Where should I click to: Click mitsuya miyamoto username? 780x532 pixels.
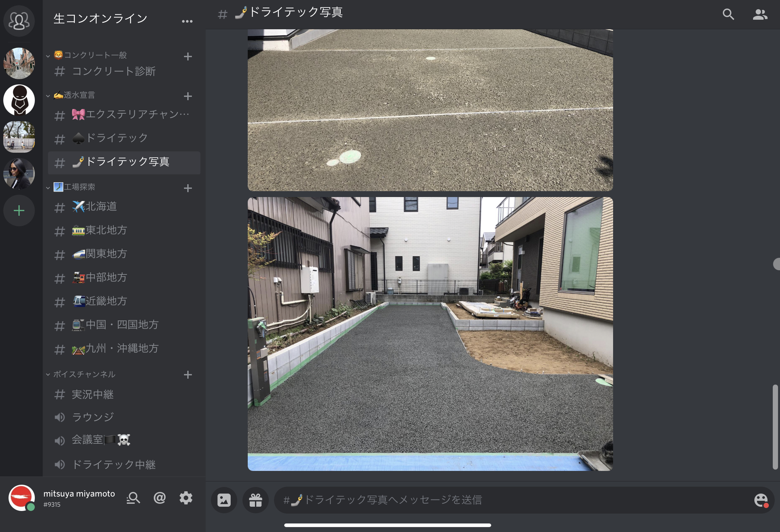pyautogui.click(x=79, y=494)
